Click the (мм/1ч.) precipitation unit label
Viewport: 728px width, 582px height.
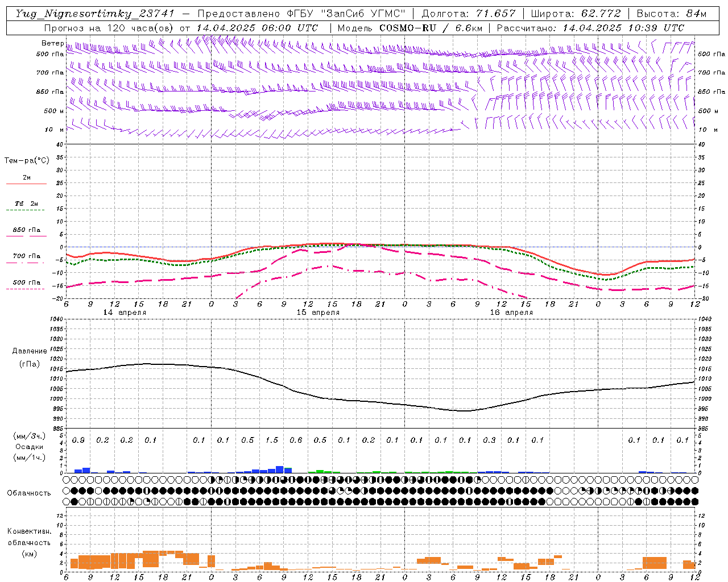point(30,458)
